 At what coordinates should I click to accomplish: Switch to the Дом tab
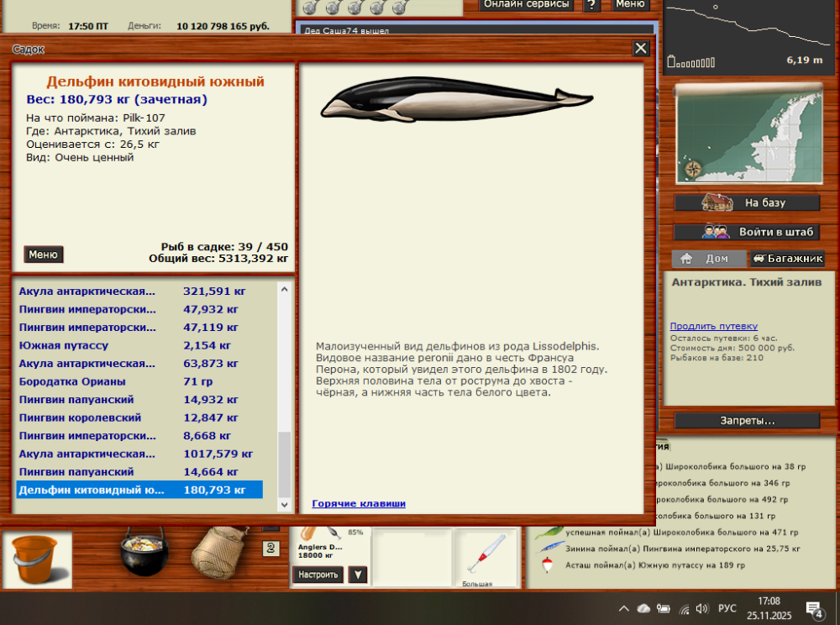point(708,259)
